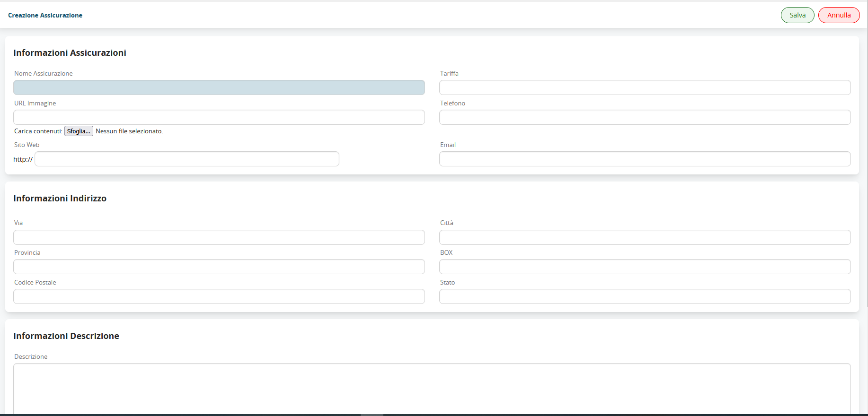Click the Stato input field

[x=645, y=296]
